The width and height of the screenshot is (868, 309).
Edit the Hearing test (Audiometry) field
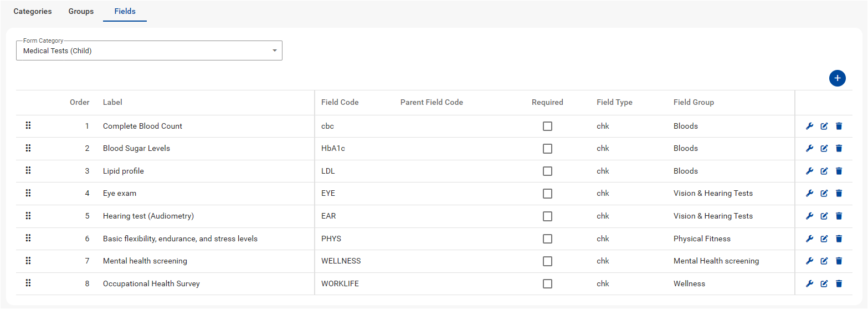point(824,216)
